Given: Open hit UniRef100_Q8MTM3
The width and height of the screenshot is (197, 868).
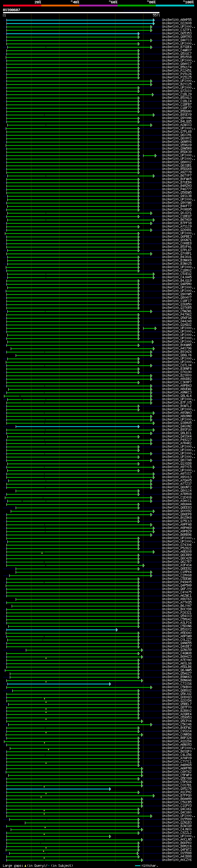Looking at the screenshot, I should [177, 37].
